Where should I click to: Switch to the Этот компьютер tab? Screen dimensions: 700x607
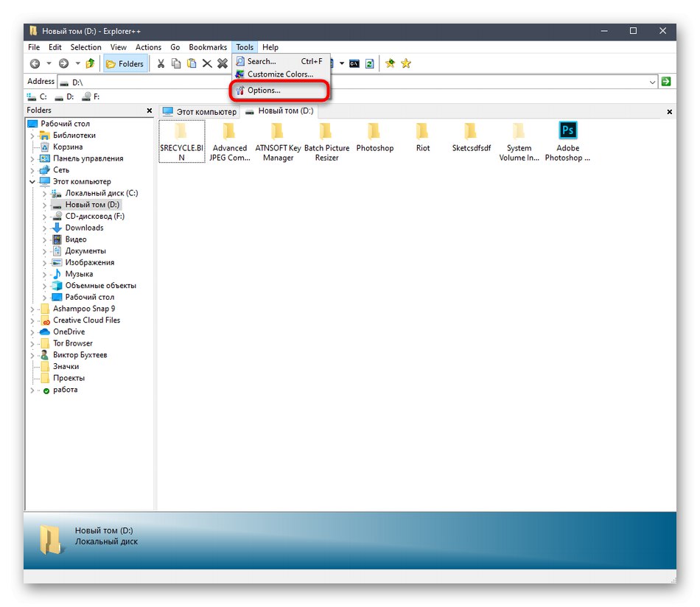[x=200, y=111]
